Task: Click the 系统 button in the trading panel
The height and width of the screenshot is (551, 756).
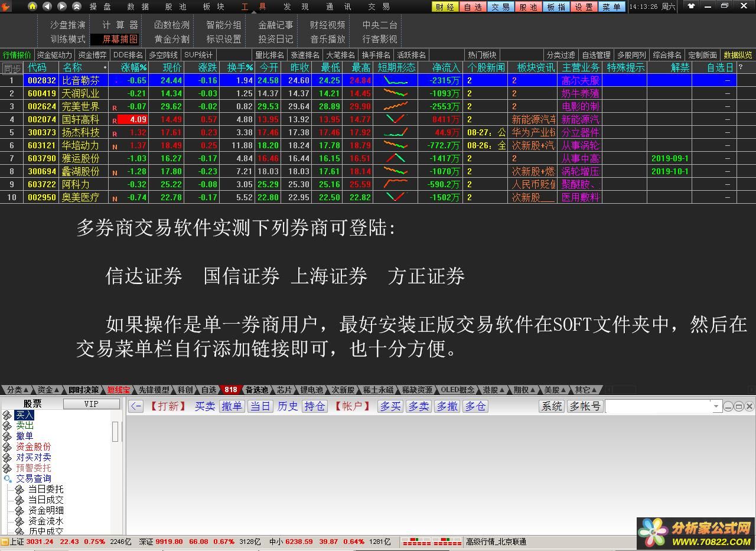Action: click(552, 406)
